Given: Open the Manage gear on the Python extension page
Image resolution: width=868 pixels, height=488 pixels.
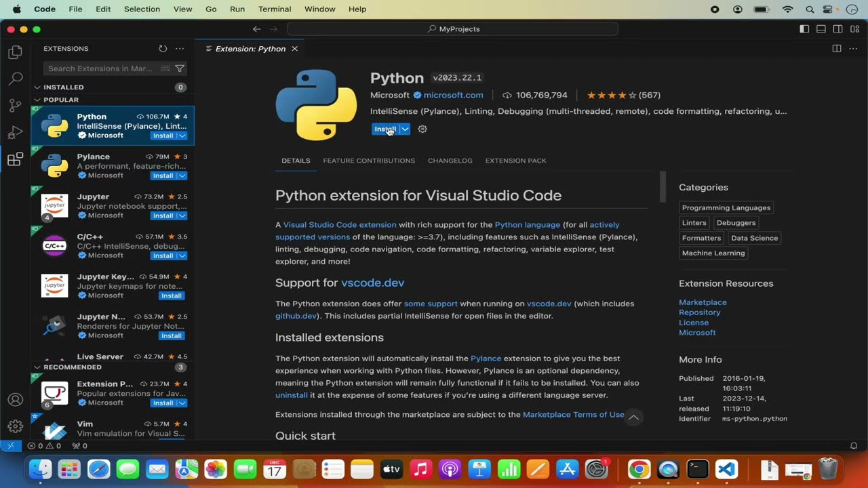Looking at the screenshot, I should [422, 129].
